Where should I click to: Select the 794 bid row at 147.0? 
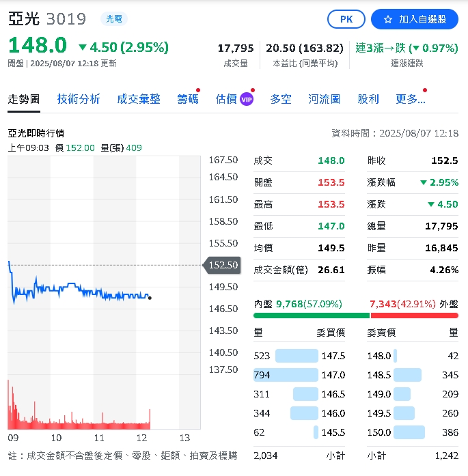coord(299,375)
